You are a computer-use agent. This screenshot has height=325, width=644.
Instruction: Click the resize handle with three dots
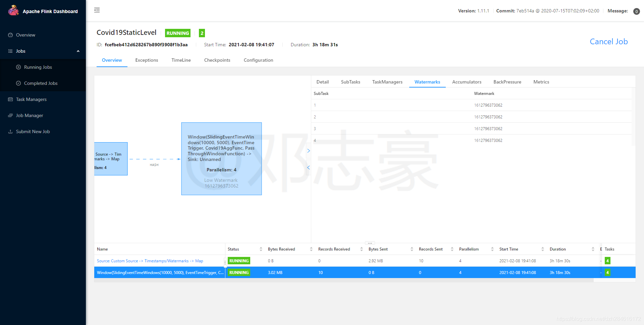coord(370,243)
